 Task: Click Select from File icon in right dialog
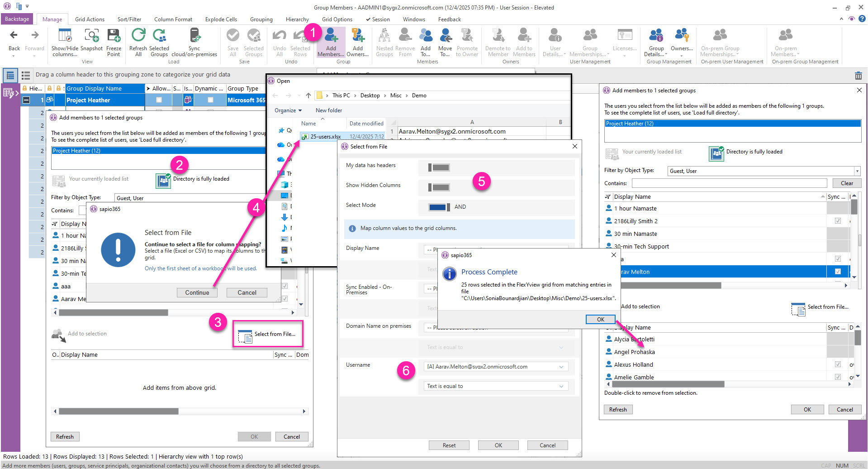point(798,309)
